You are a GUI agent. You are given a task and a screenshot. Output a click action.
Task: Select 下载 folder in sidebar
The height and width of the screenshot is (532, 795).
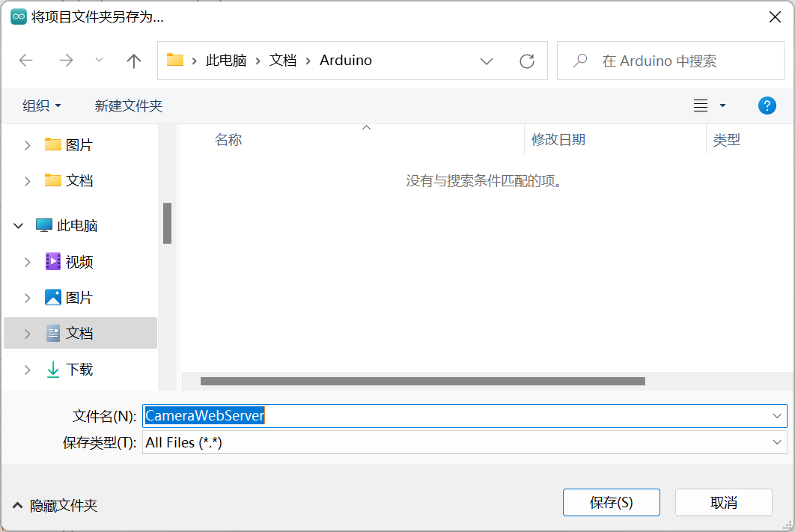(x=69, y=370)
